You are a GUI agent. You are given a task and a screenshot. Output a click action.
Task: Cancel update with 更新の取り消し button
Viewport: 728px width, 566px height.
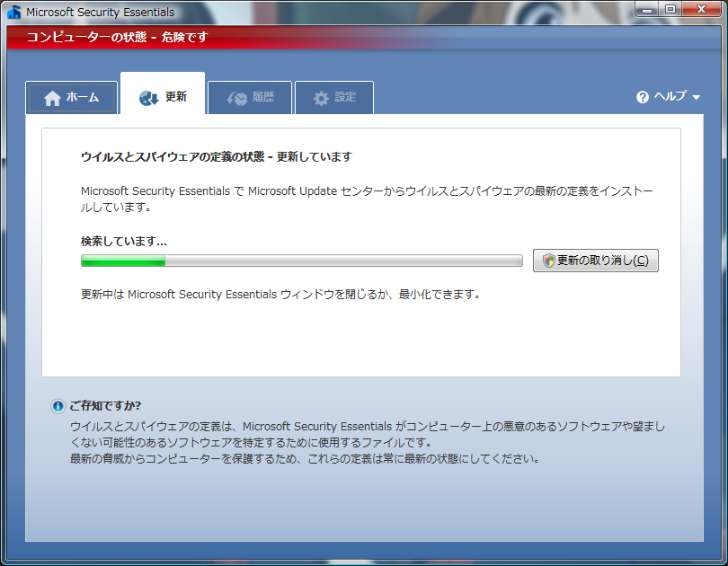[x=596, y=261]
